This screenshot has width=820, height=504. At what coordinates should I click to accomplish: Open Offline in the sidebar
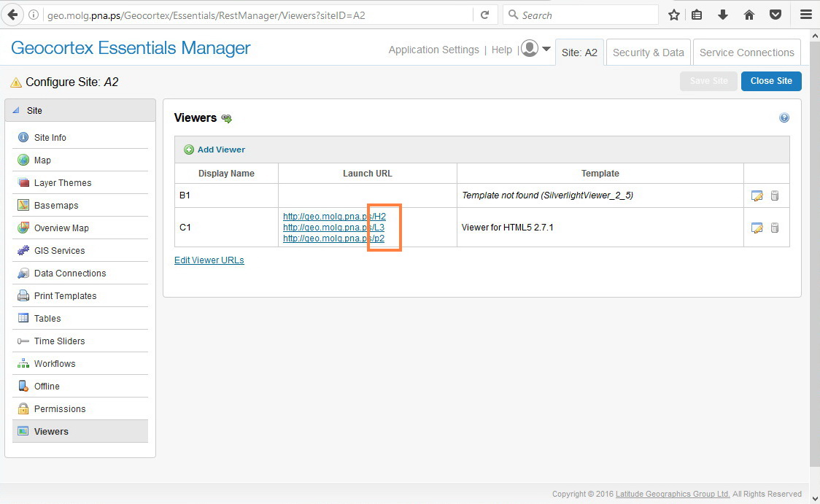pos(80,386)
